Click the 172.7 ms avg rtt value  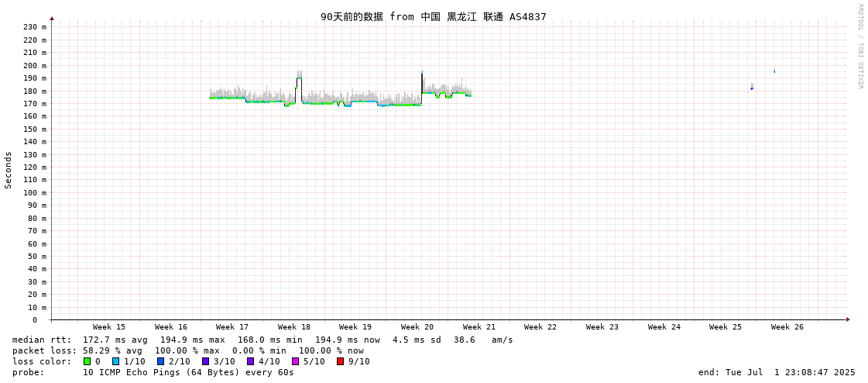pos(115,340)
